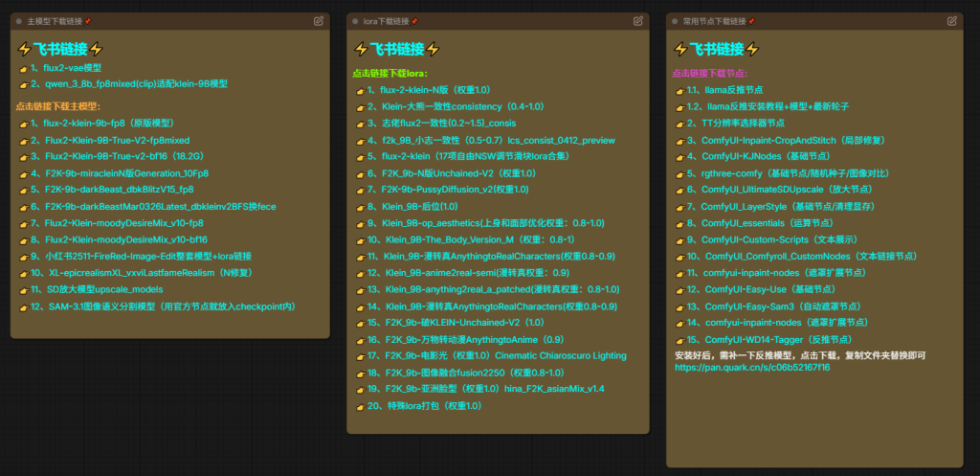This screenshot has width=980, height=476.
Task: Click the gray dot in 常用节点下载链接 header
Action: (x=675, y=21)
